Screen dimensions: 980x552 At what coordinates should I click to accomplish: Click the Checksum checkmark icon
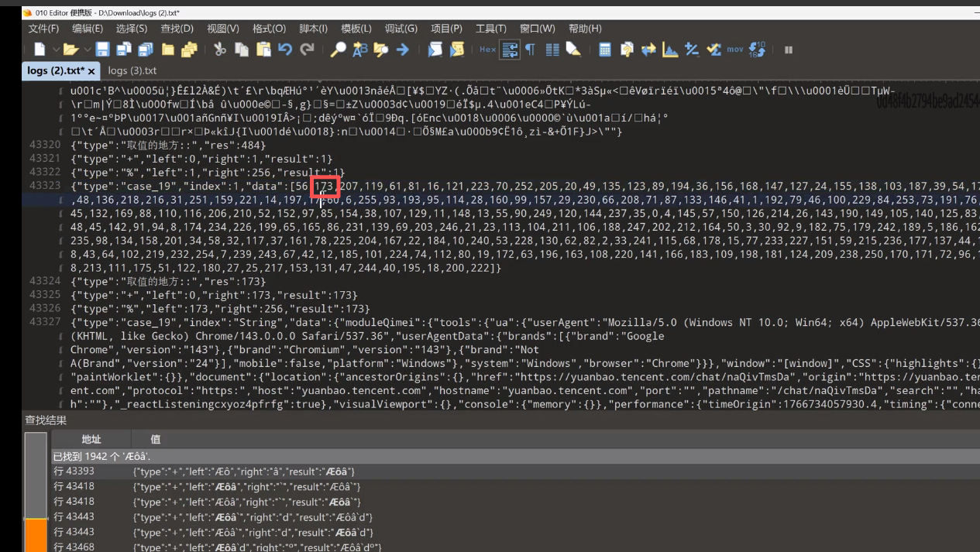[x=714, y=50]
